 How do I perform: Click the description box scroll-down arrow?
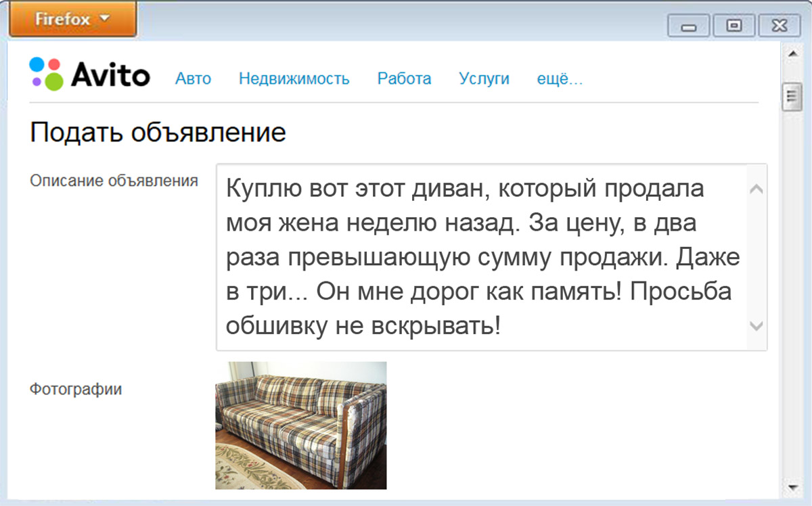pos(757,326)
